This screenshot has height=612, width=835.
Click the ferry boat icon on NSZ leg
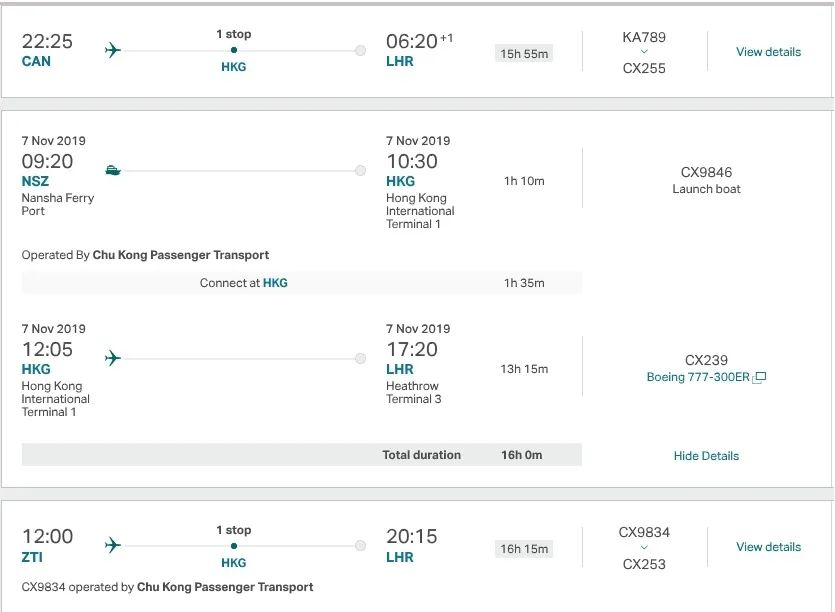coord(112,170)
